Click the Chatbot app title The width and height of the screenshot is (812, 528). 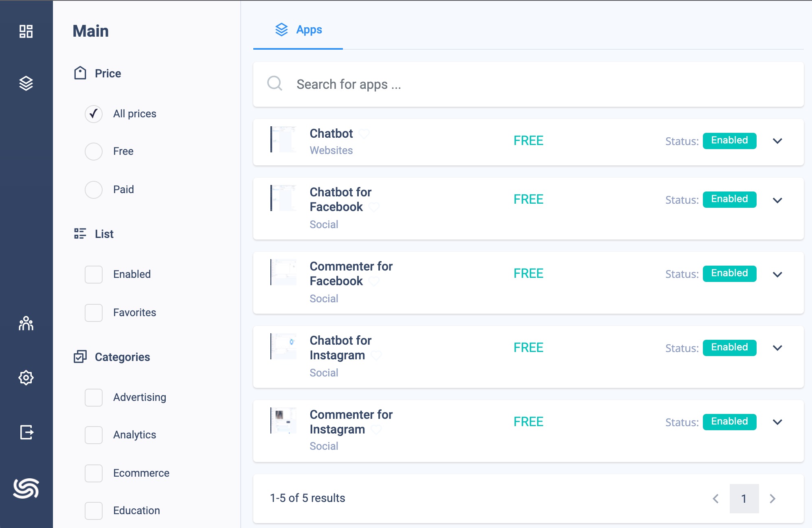(x=331, y=134)
